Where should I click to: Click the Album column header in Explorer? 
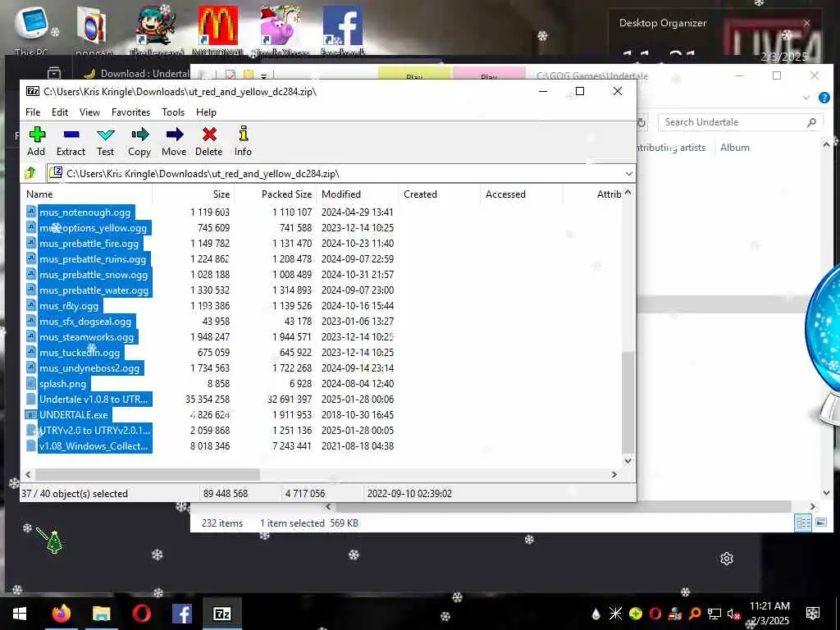[734, 148]
